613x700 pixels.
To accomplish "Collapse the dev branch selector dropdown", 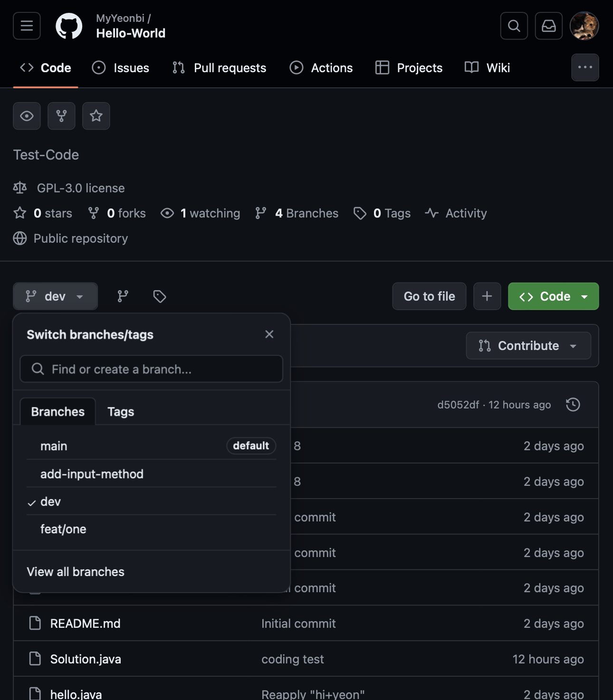I will click(x=55, y=296).
